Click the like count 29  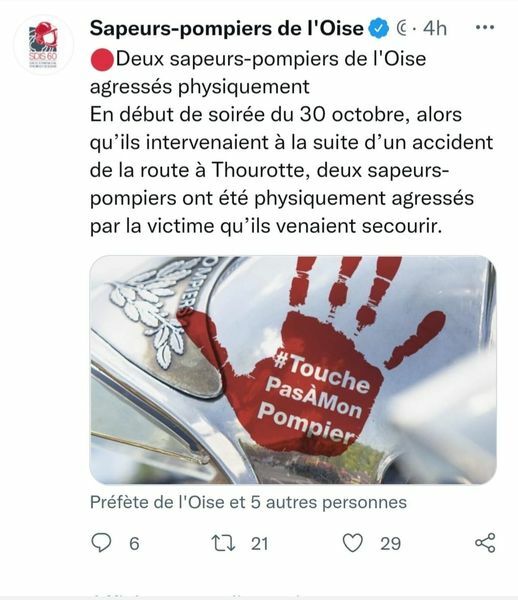pyautogui.click(x=390, y=544)
